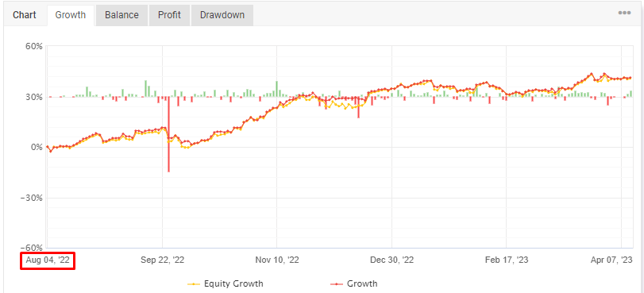644x293 pixels.
Task: Click the Apr 07, '23 axis label
Action: coord(611,260)
